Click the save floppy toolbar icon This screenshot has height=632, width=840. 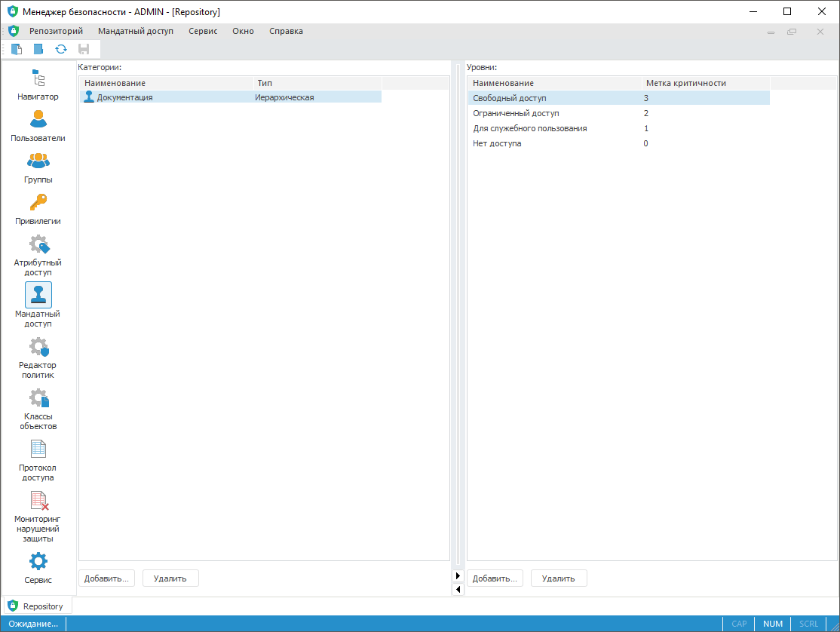84,49
